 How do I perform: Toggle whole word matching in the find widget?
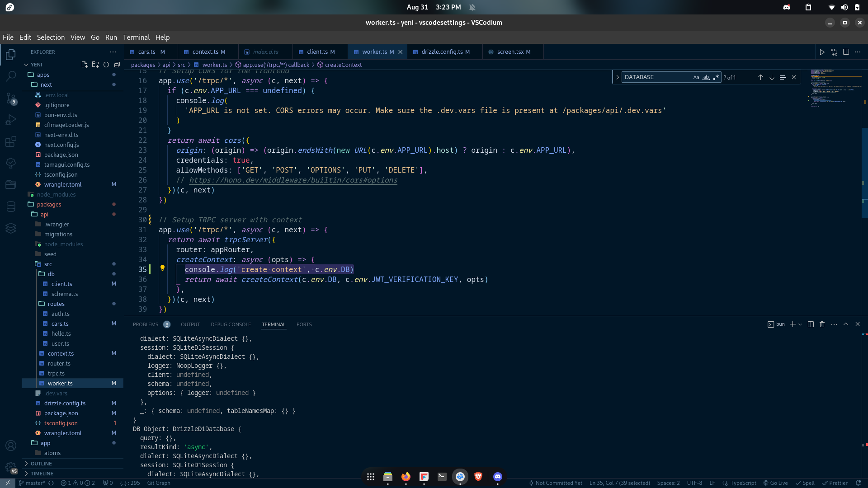coord(706,77)
